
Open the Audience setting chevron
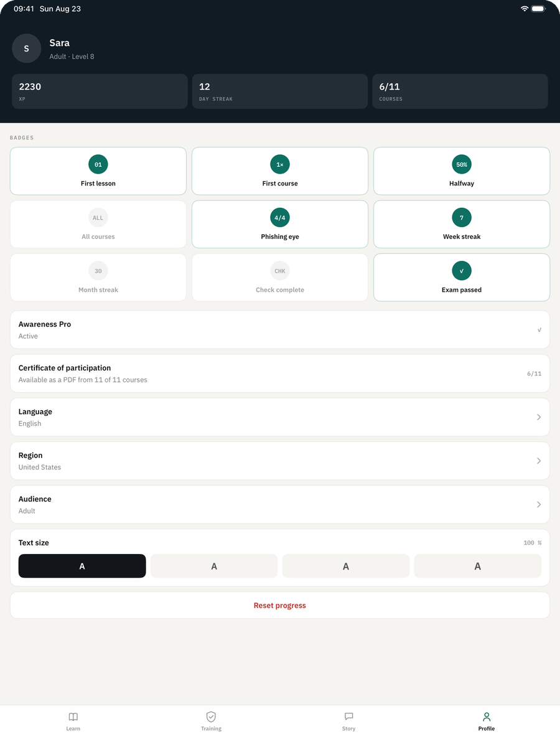point(539,504)
